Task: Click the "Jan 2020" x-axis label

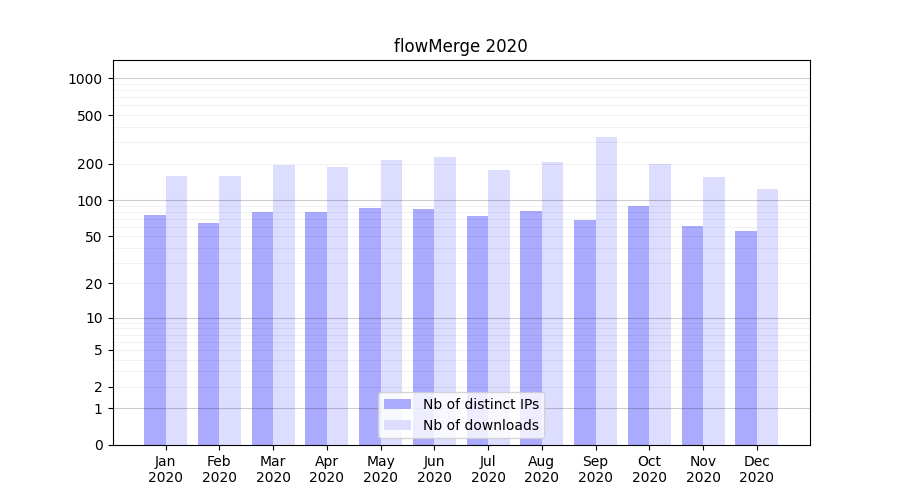Action: click(x=166, y=469)
